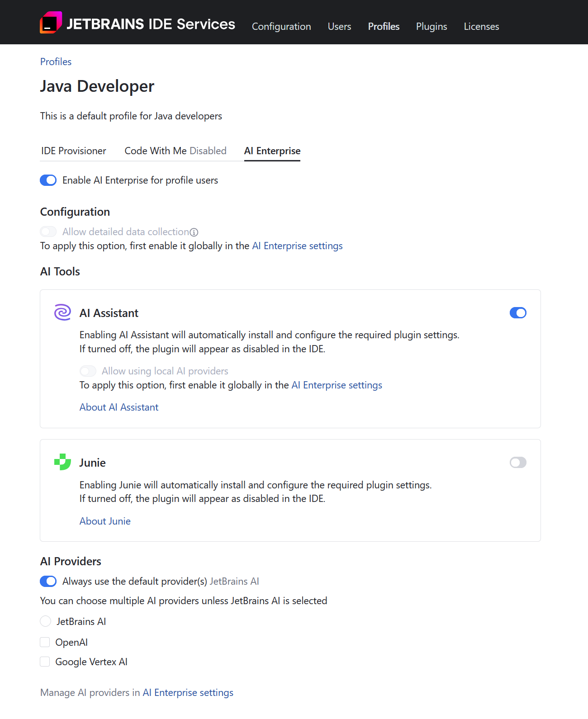Toggle off Enable AI Enterprise for profile users
Viewport: 588px width, 719px height.
[48, 180]
